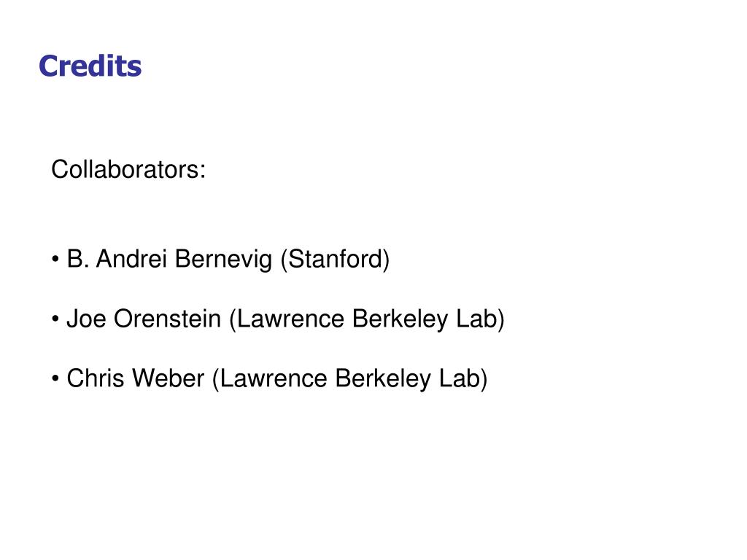This screenshot has height=560, width=747.
Task: Click the word Weber
Action: [x=169, y=378]
